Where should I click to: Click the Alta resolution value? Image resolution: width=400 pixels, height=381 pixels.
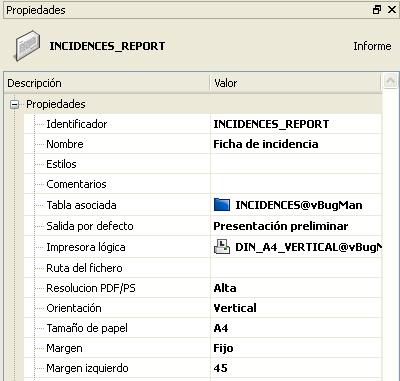[x=225, y=288]
